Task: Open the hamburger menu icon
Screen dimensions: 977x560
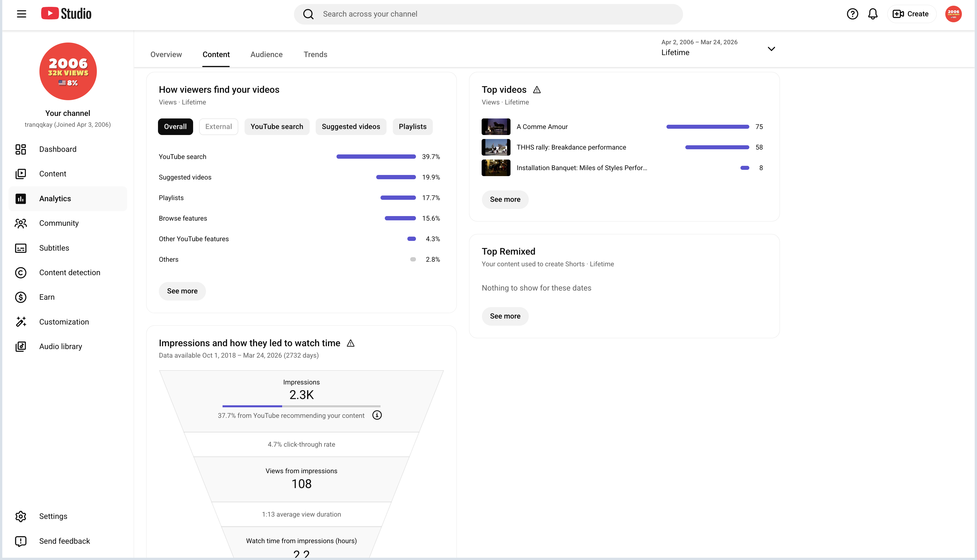Action: coord(21,14)
